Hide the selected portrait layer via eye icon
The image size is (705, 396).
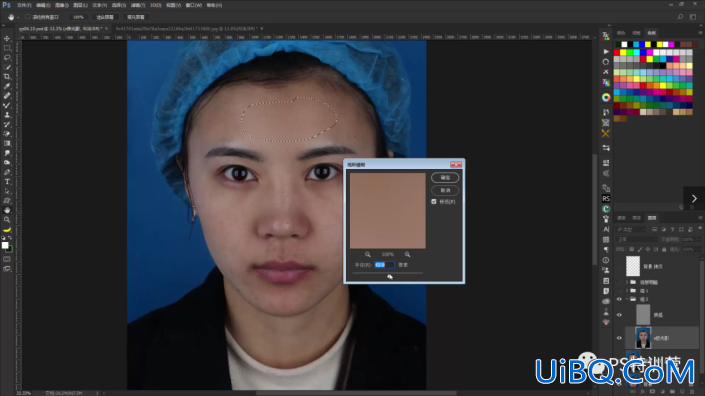(x=619, y=338)
